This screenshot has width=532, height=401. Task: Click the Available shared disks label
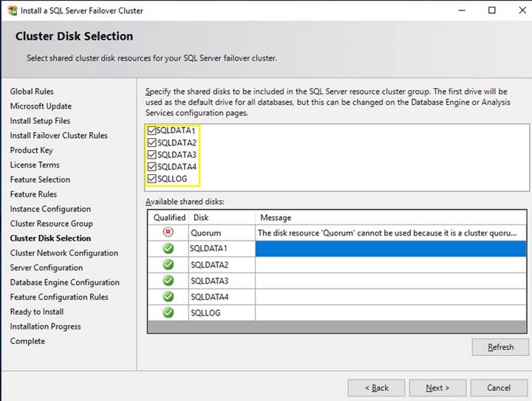(185, 202)
